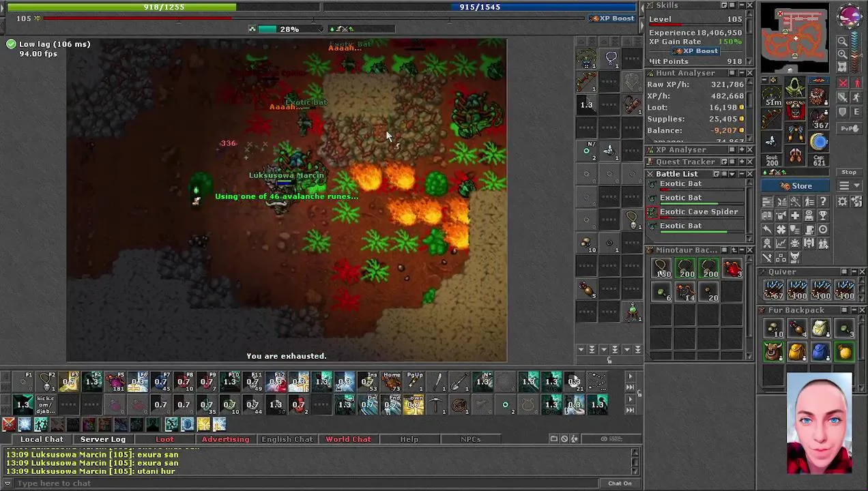
Task: Open the cyclopedia book icon
Action: point(767,215)
